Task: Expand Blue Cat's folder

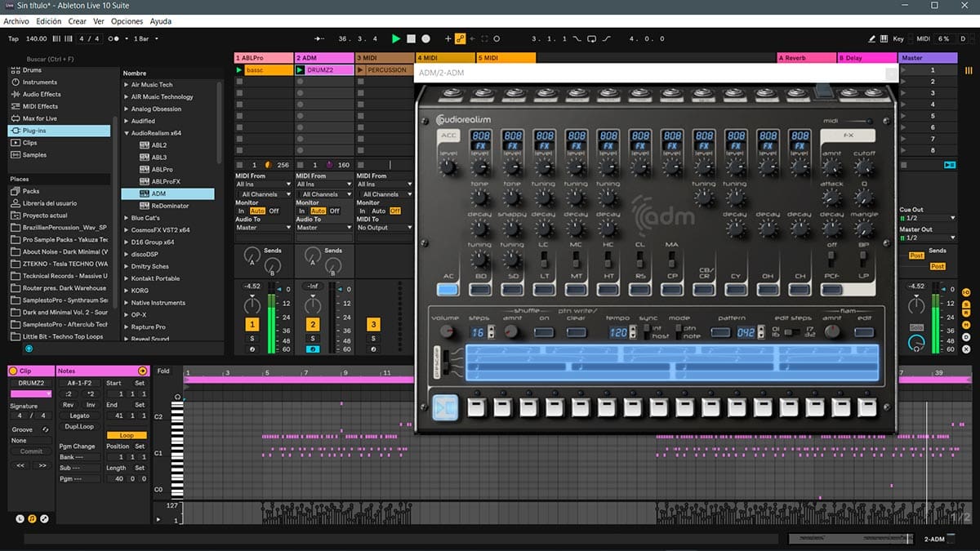Action: [127, 218]
